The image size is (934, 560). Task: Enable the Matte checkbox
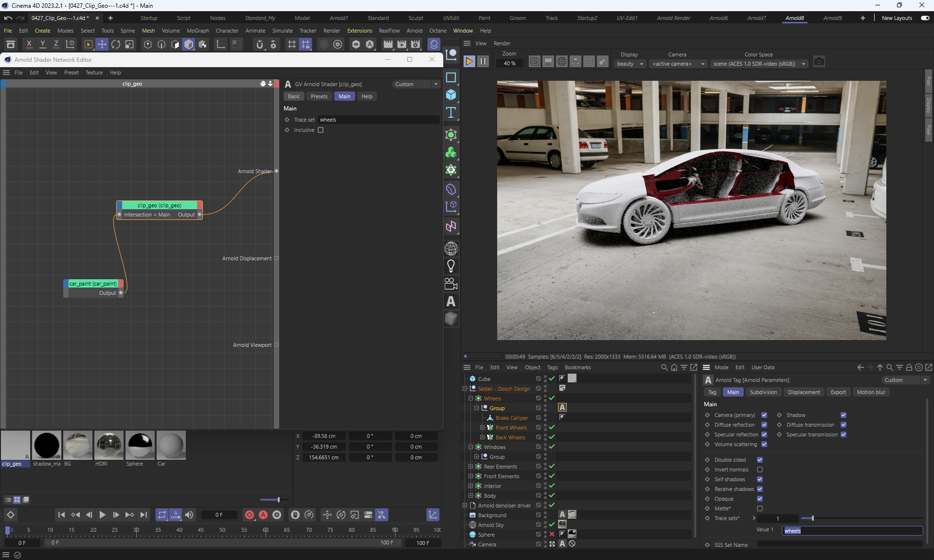pos(760,508)
